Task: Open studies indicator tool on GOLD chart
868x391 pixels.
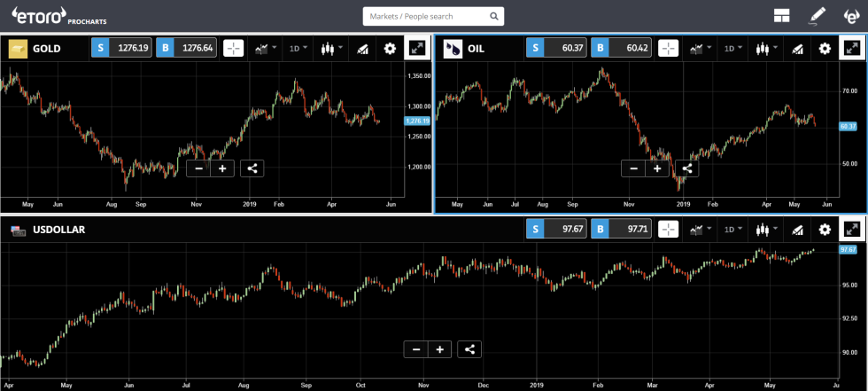Action: click(x=363, y=49)
